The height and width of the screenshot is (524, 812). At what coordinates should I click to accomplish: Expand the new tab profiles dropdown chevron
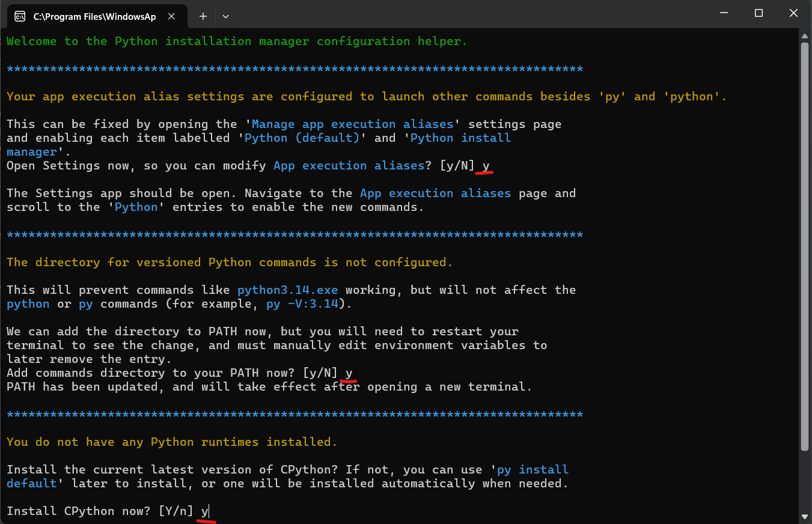click(x=225, y=16)
